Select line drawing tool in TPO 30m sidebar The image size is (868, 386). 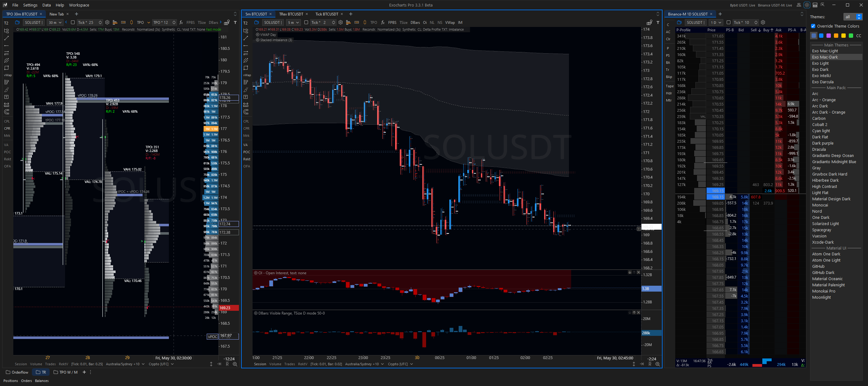click(7, 38)
